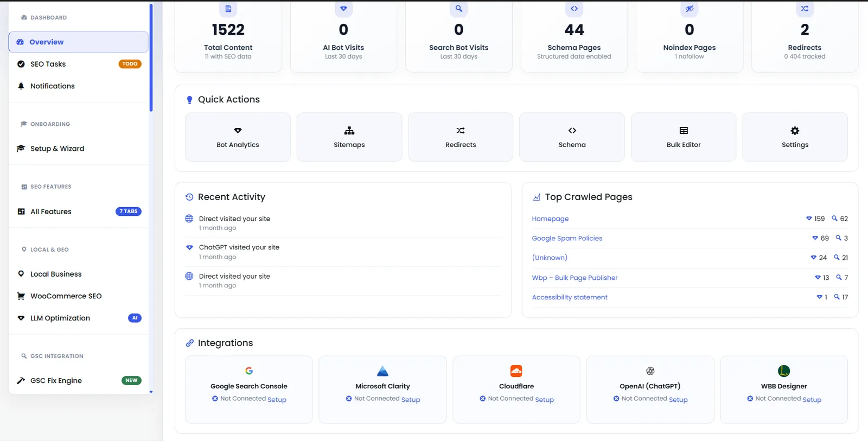The height and width of the screenshot is (442, 868).
Task: Click the GSC Fix Engine wand icon
Action: tap(21, 381)
